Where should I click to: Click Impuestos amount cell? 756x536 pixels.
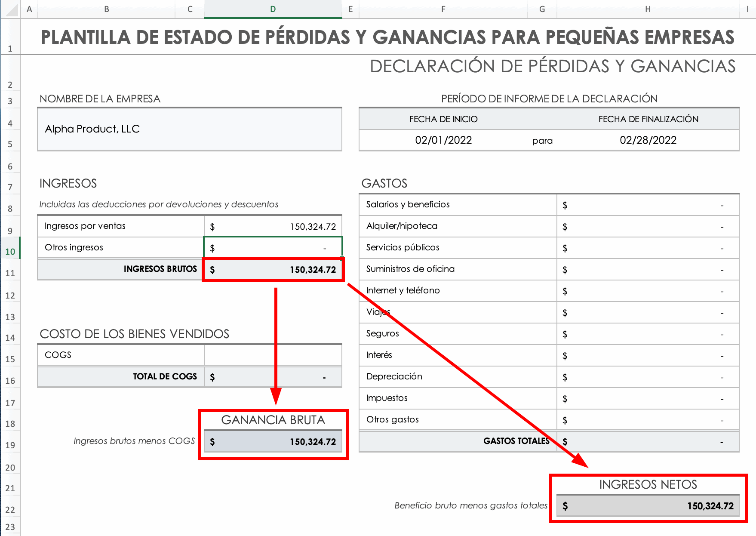648,398
